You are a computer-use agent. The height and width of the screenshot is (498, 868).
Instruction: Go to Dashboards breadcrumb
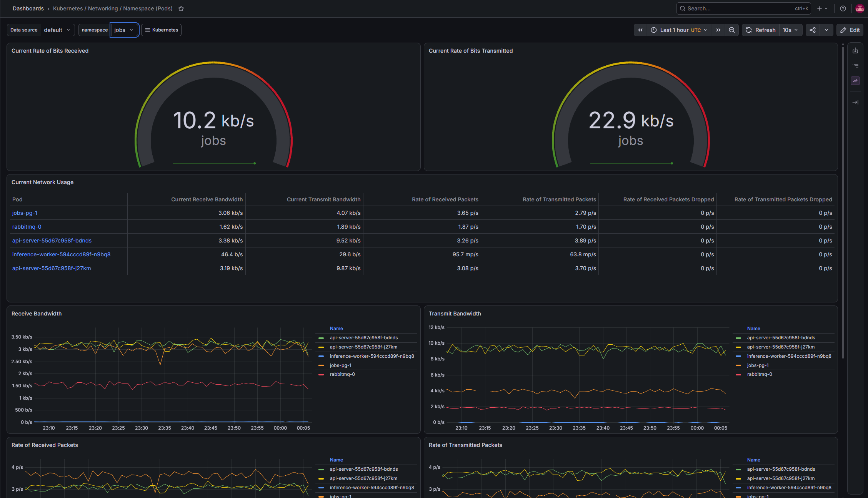click(x=28, y=8)
